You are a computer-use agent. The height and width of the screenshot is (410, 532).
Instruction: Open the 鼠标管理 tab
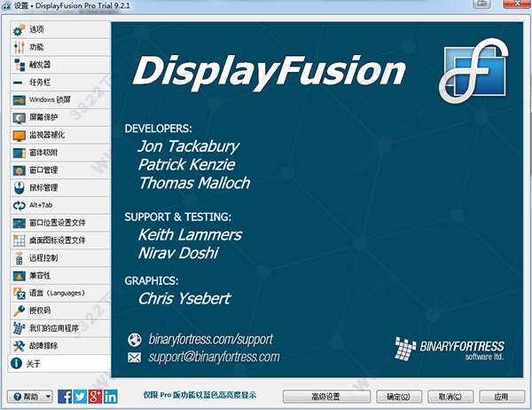60,188
